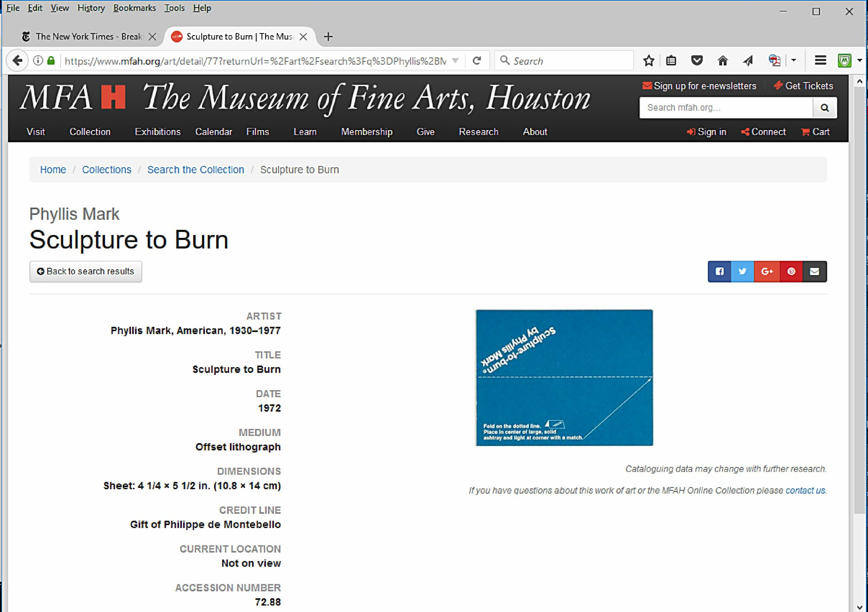This screenshot has width=868, height=612.
Task: Open the Firefox hamburger menu
Action: (x=821, y=60)
